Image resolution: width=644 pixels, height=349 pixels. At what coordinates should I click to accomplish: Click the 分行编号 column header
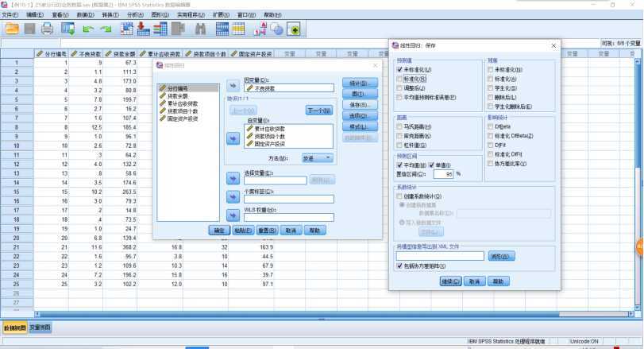coord(52,54)
